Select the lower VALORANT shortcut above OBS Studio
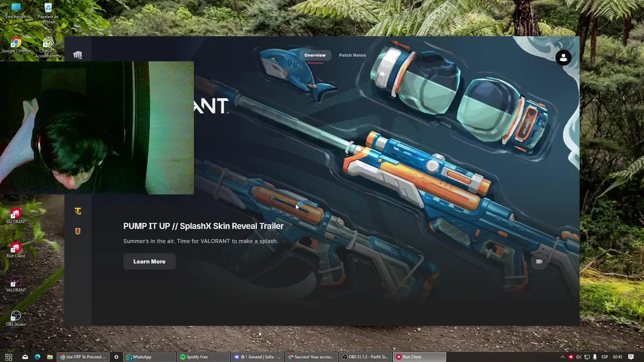 16,284
